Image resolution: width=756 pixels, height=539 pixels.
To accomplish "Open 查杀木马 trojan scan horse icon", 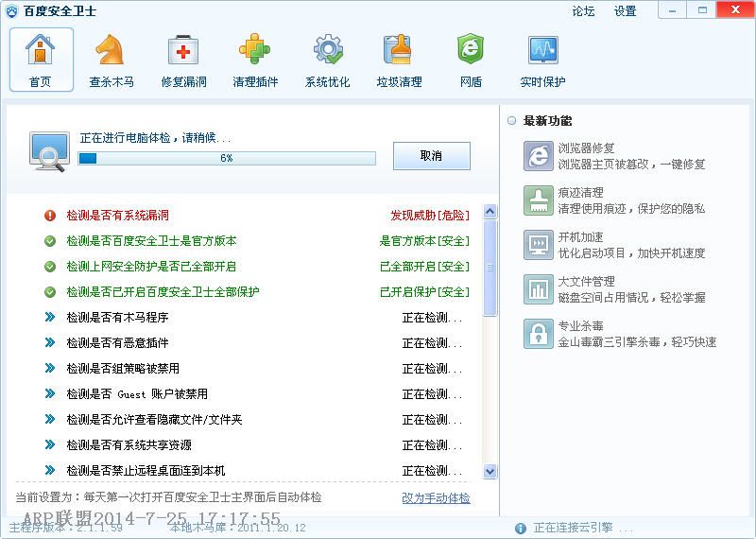I will 111,50.
